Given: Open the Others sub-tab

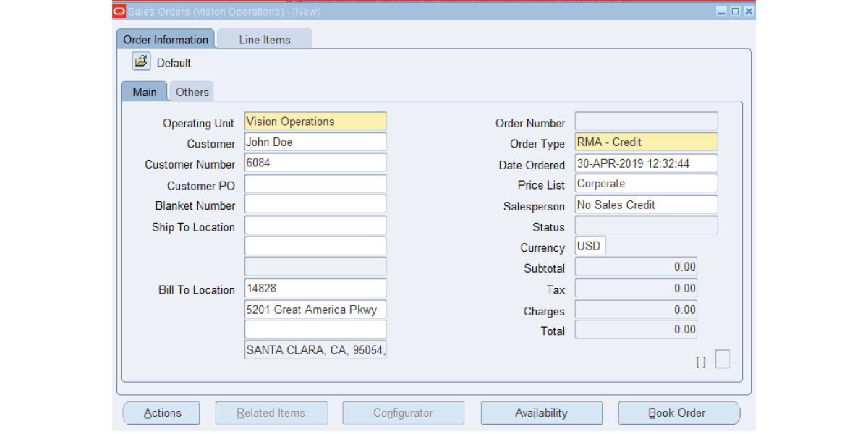Looking at the screenshot, I should tap(192, 92).
